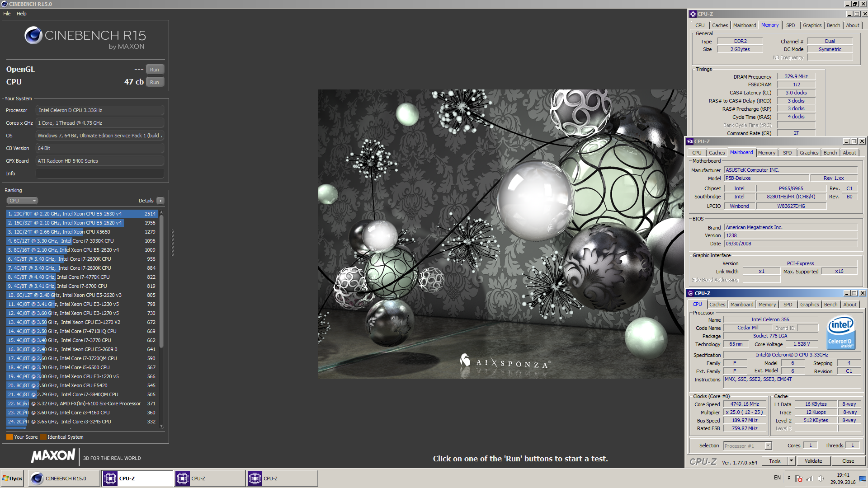The image size is (868, 488).
Task: Expand ranking Details arrow
Action: click(160, 201)
